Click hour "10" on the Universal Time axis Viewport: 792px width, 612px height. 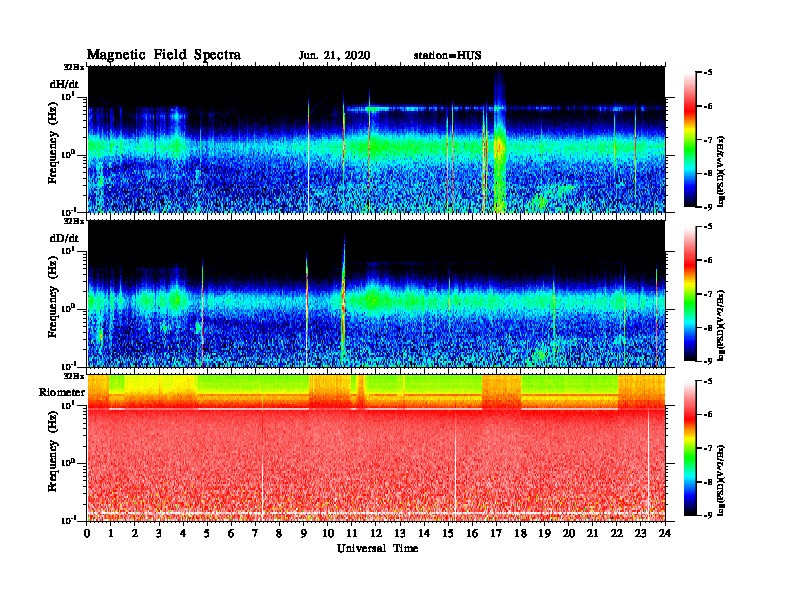pyautogui.click(x=328, y=533)
